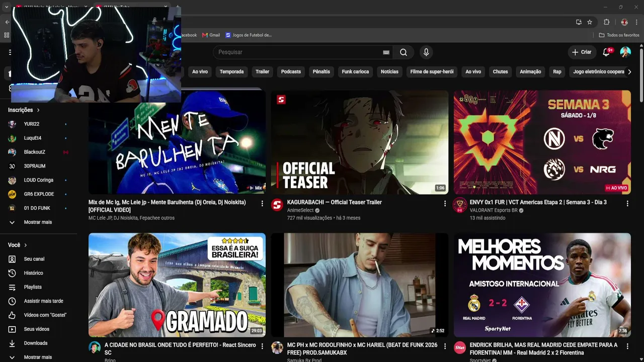
Task: Select the Podcasts filter chip
Action: 291,72
